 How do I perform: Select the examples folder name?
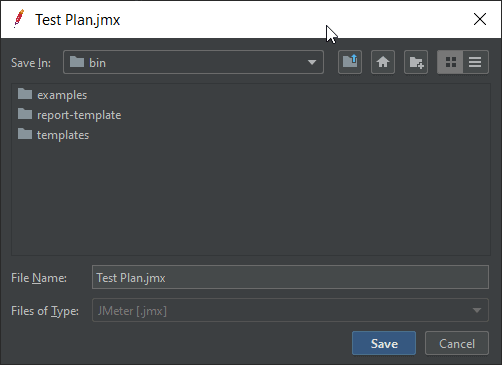point(62,95)
